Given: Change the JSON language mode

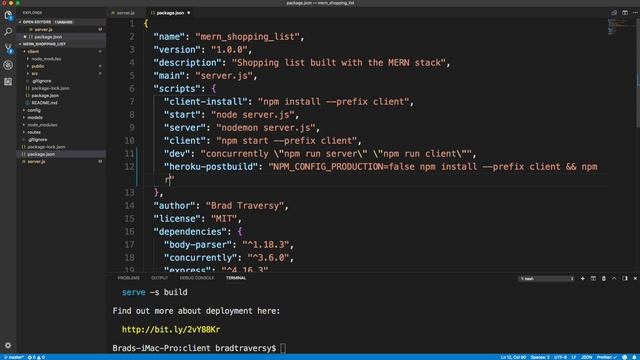Looking at the screenshot, I should [x=586, y=357].
